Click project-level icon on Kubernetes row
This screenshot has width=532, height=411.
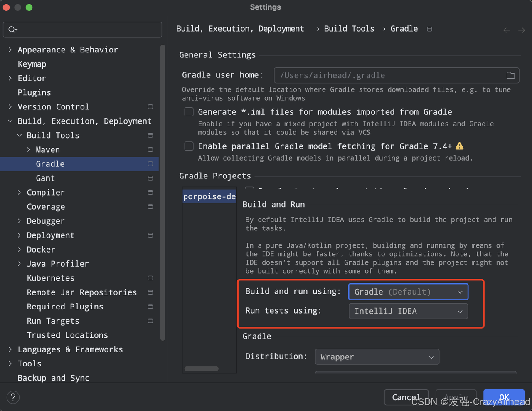pyautogui.click(x=150, y=278)
